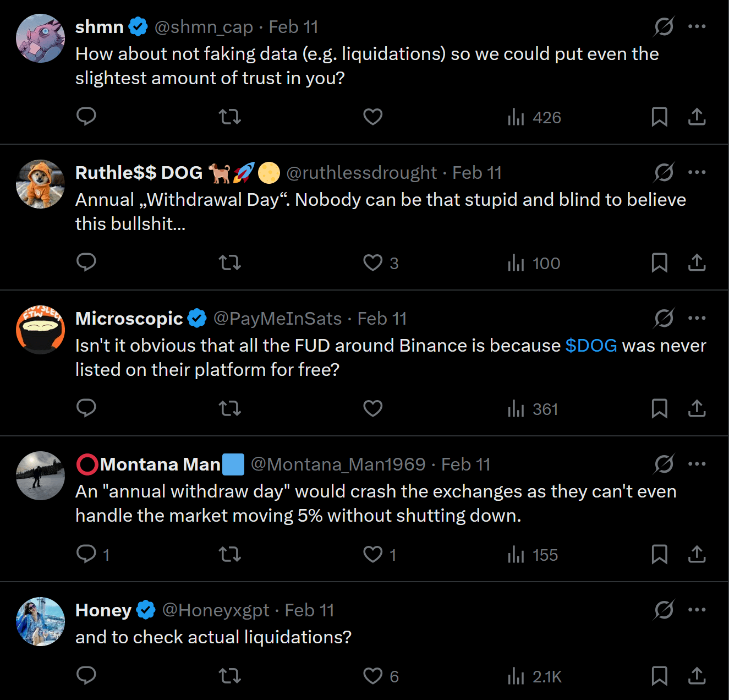View analytics of Honey's tweet
The width and height of the screenshot is (729, 700).
tap(534, 676)
